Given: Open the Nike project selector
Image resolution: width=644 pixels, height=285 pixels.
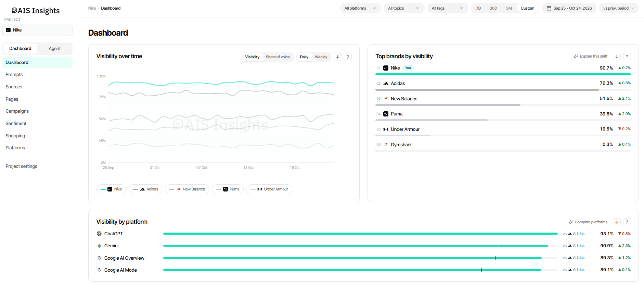Looking at the screenshot, I should [x=37, y=30].
